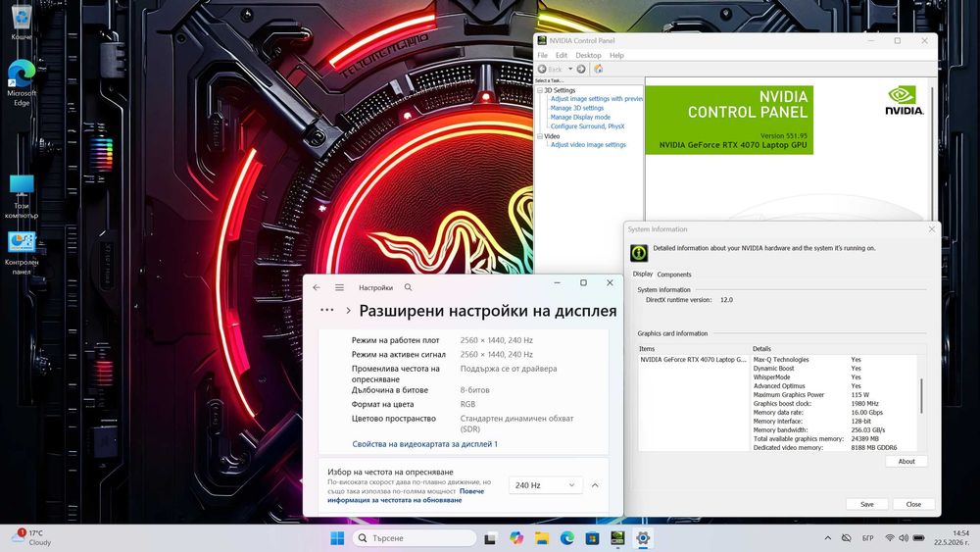Click the 'Maximum Graphics Power' detail row
The image size is (980, 552).
click(x=834, y=394)
